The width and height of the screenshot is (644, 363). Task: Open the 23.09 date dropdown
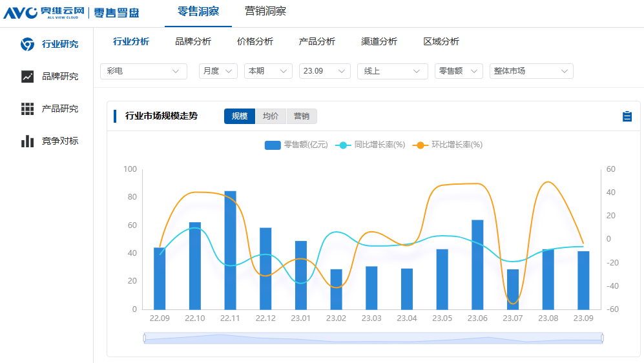point(324,71)
